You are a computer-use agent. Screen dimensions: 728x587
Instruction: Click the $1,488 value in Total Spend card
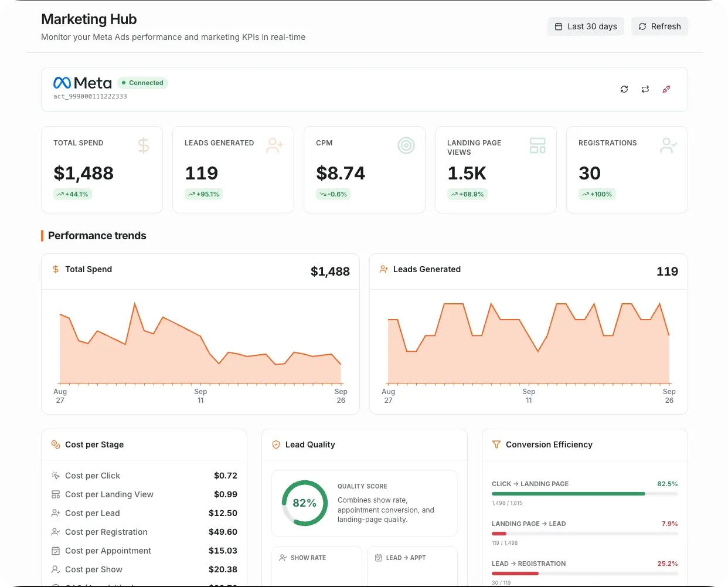coord(83,173)
